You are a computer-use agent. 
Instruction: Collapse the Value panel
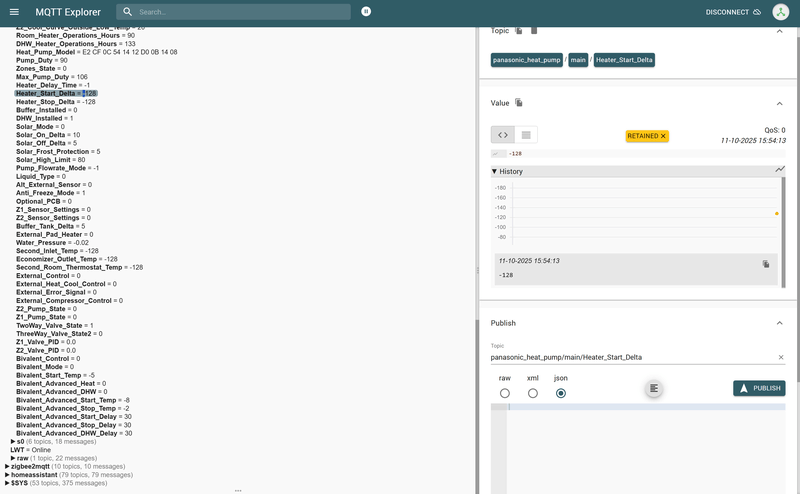(779, 104)
